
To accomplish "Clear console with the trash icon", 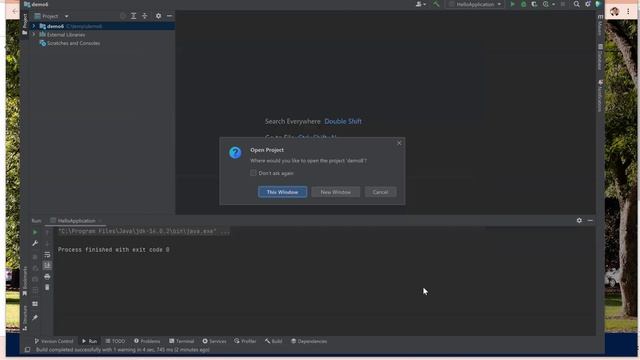I will (x=47, y=287).
